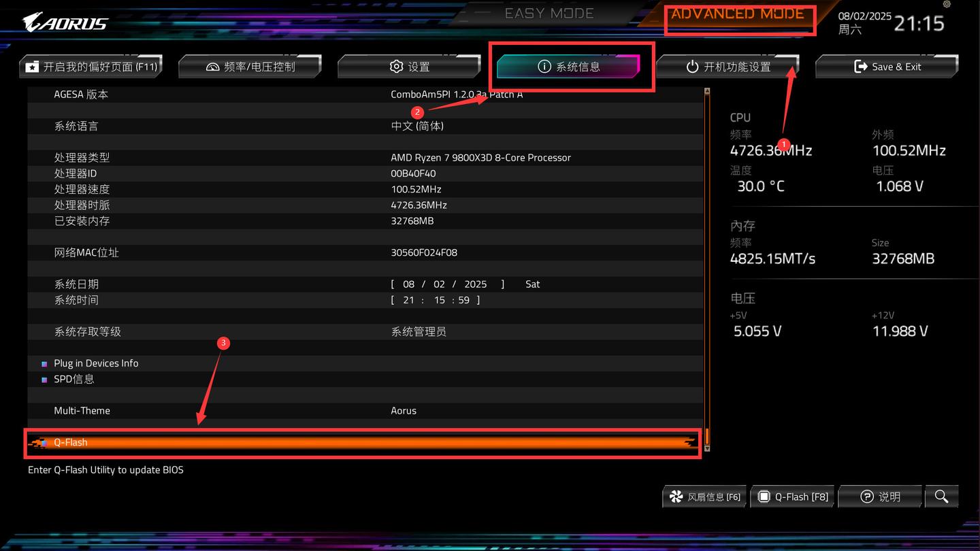The width and height of the screenshot is (980, 551).
Task: Click the AGESA 版本 label
Action: pyautogui.click(x=81, y=95)
